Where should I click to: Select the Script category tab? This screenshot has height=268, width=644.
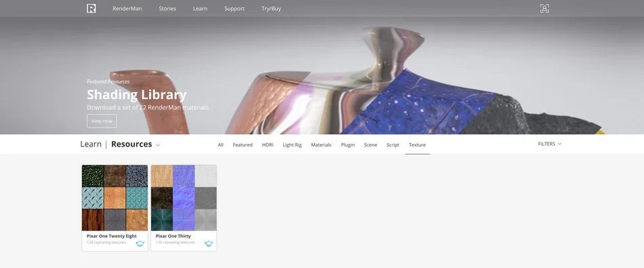click(x=393, y=145)
